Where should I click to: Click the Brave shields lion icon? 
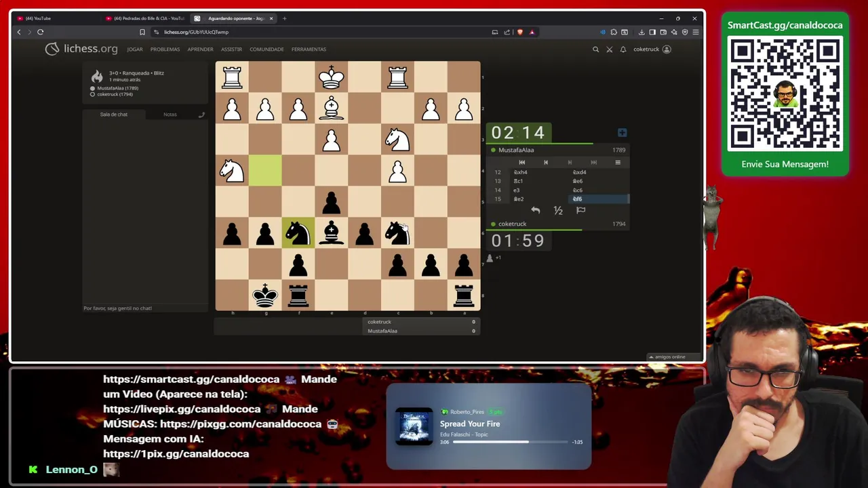[x=520, y=32]
